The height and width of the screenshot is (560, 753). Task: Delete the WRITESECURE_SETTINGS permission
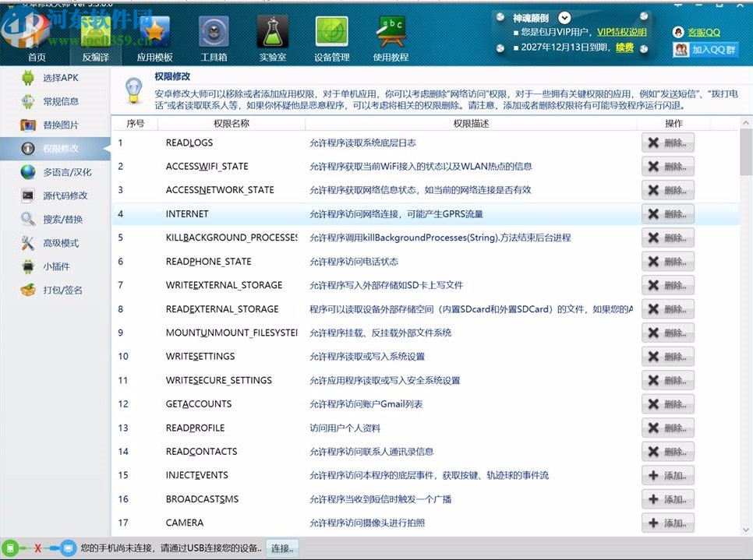coord(668,380)
